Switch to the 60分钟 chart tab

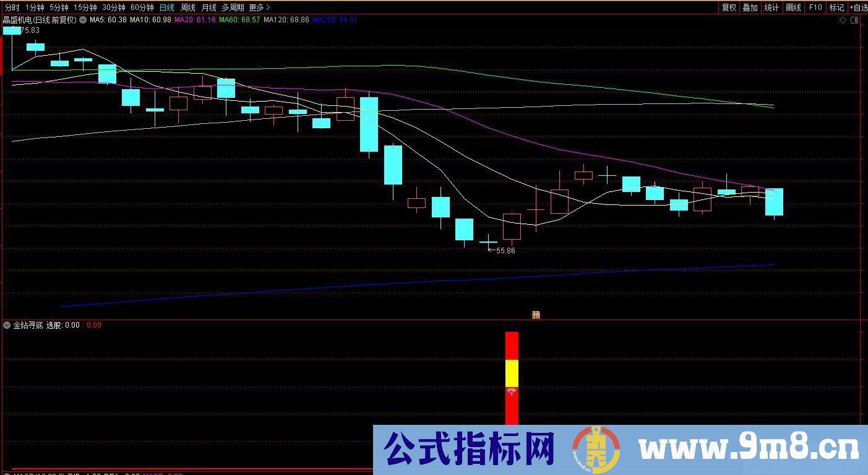(141, 7)
